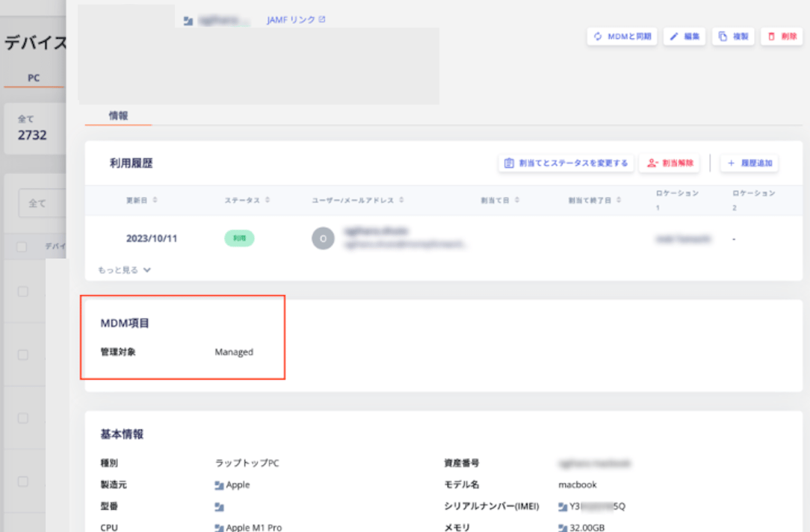Click the MDM sync icon beside 32.00GB

[563, 528]
